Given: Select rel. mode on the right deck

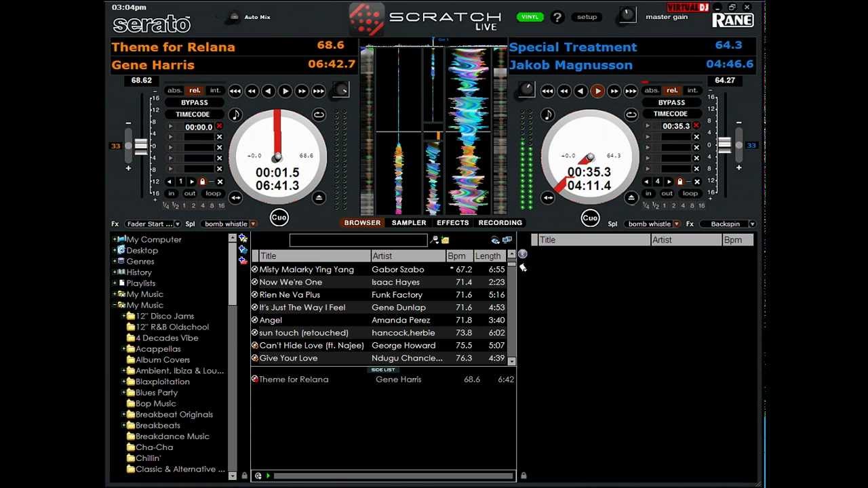Looking at the screenshot, I should click(x=672, y=91).
